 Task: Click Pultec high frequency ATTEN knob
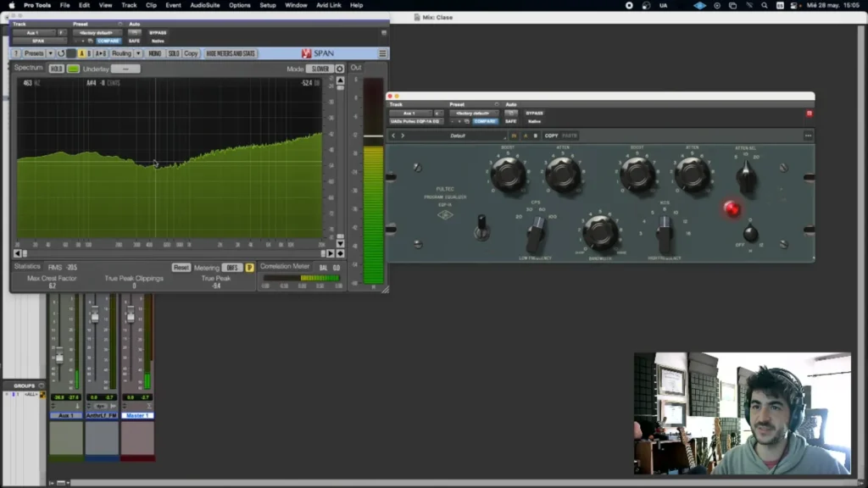point(692,175)
